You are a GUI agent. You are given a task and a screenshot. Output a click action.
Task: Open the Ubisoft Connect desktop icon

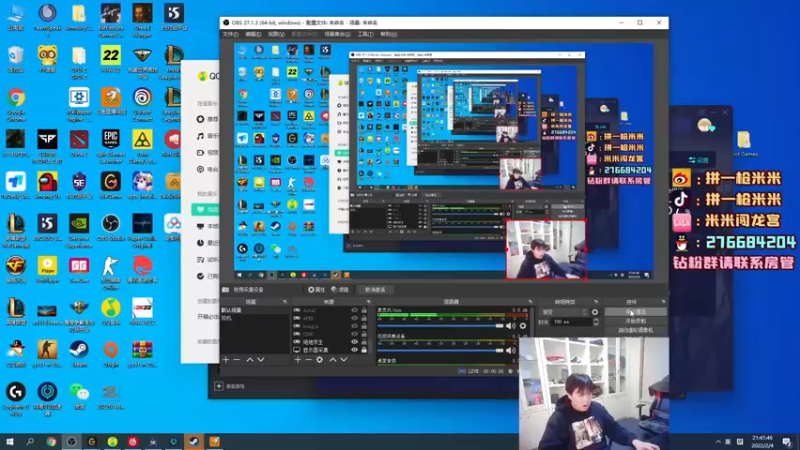click(x=142, y=102)
